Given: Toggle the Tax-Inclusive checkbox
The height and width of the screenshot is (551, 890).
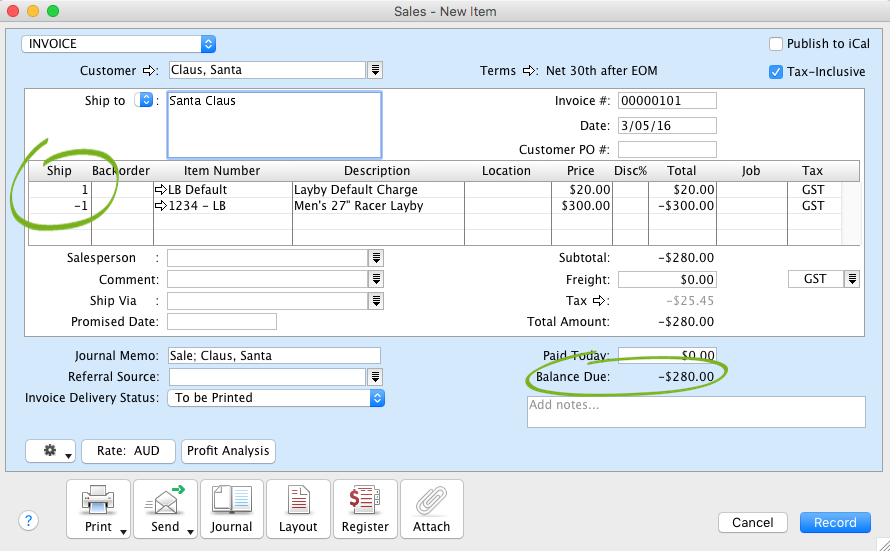Looking at the screenshot, I should pos(776,72).
